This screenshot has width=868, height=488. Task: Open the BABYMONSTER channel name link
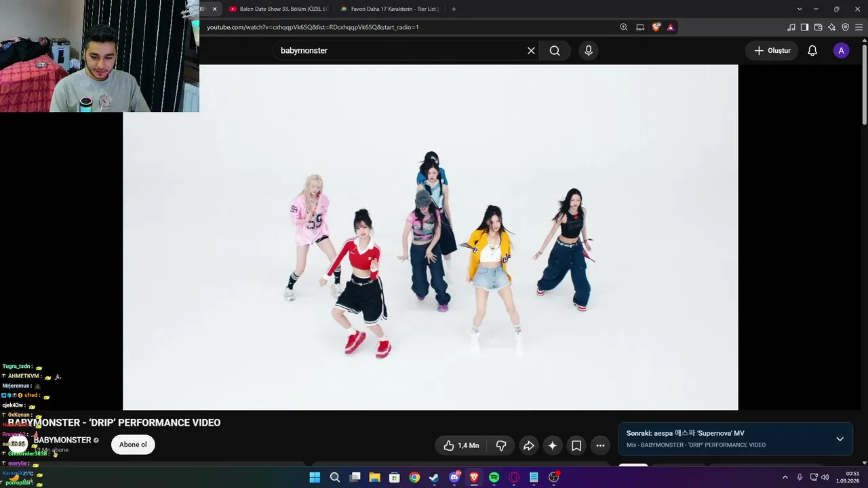[62, 440]
